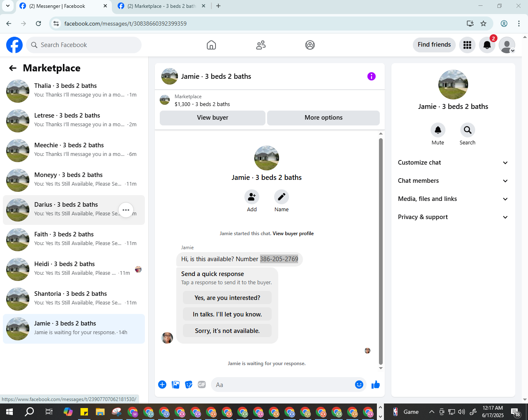Click the Add people icon in chat
This screenshot has width=528, height=420.
[x=252, y=197]
